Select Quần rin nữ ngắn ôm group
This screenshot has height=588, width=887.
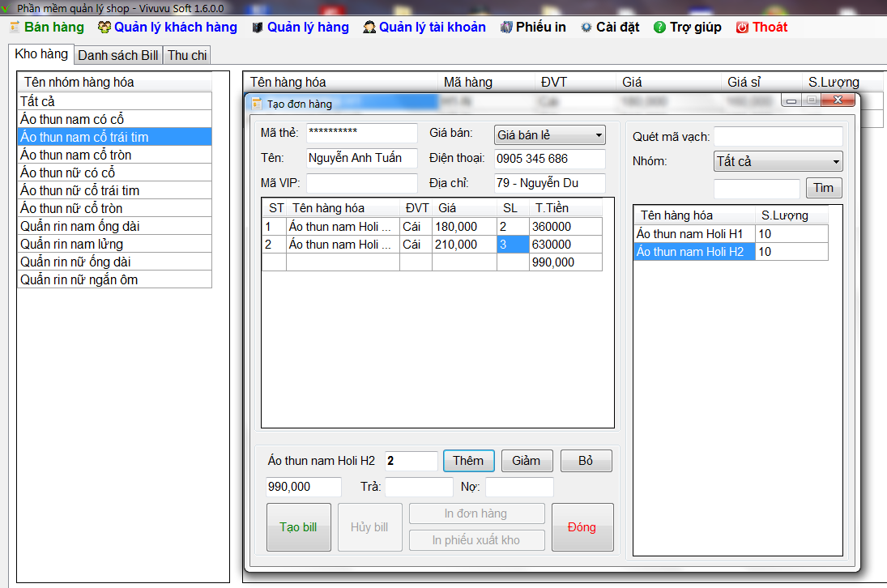pos(115,279)
